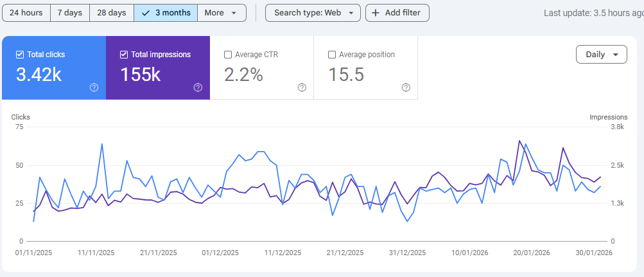The image size is (644, 277).
Task: Choose the 28 days date range
Action: coord(111,13)
